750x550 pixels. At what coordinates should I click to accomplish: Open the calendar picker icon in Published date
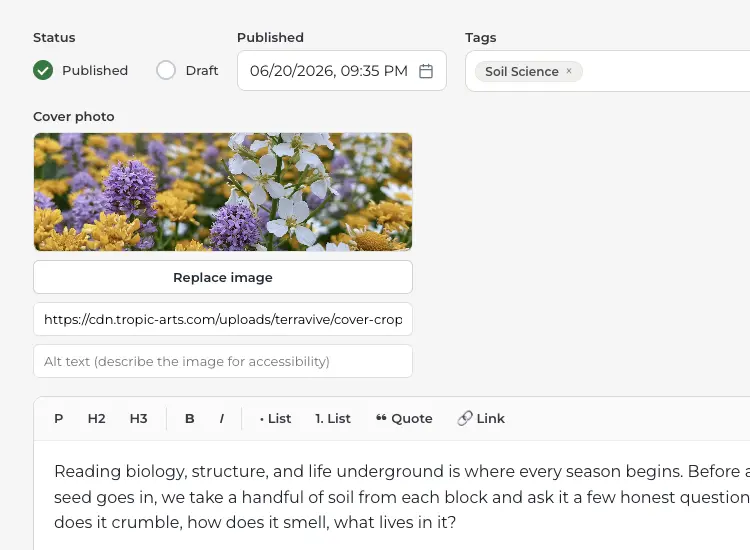point(426,71)
